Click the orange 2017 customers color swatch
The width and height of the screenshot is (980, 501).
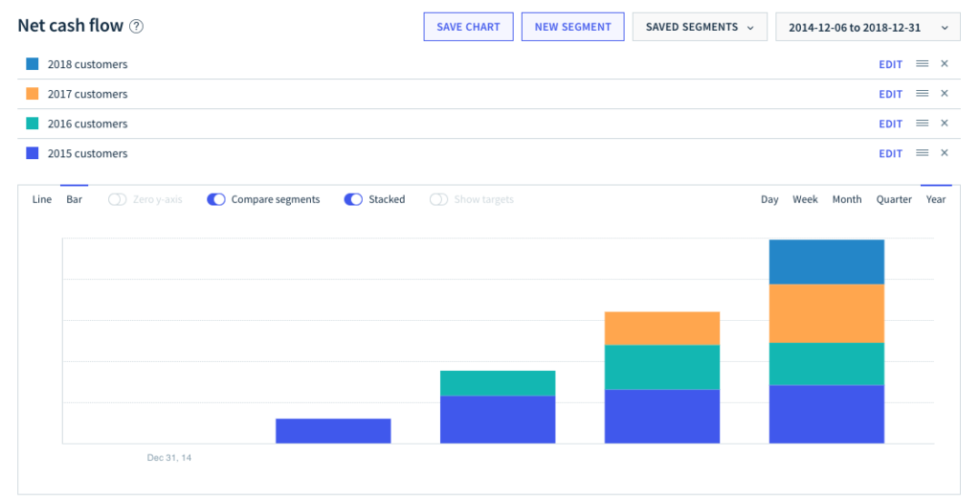click(33, 94)
